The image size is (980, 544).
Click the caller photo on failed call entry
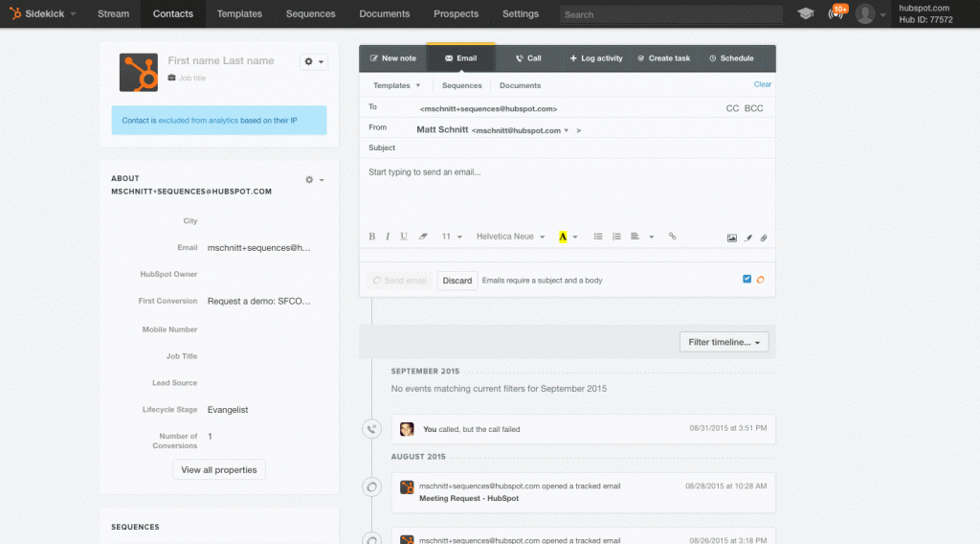[407, 429]
